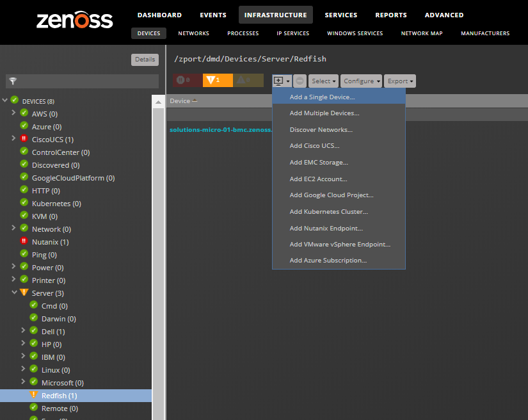Expand the HP tree node
The height and width of the screenshot is (420, 528).
point(23,343)
